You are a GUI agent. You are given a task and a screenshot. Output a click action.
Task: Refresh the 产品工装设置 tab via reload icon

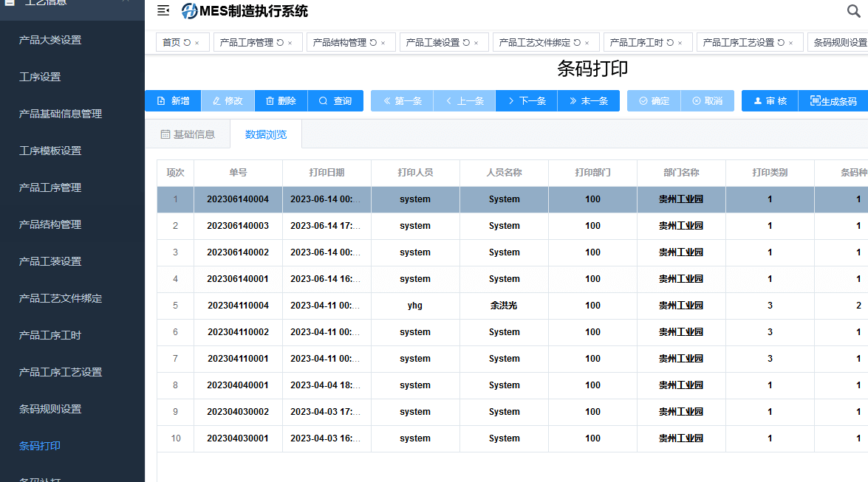[x=466, y=43]
